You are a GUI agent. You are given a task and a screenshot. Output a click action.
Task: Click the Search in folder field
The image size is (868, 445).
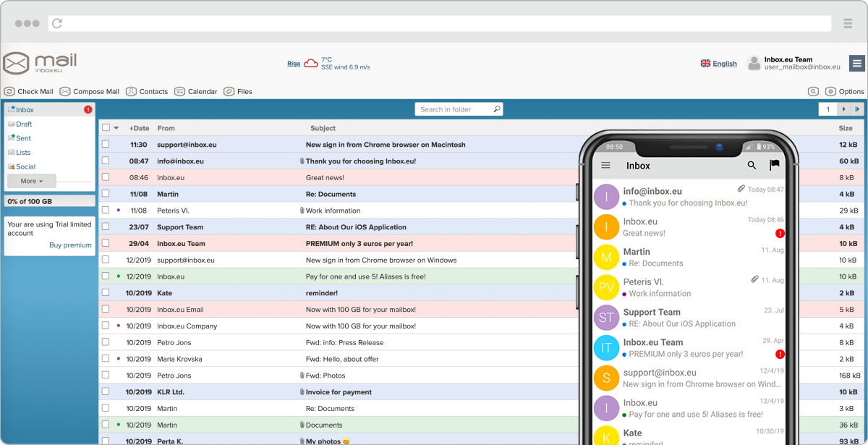tap(454, 109)
